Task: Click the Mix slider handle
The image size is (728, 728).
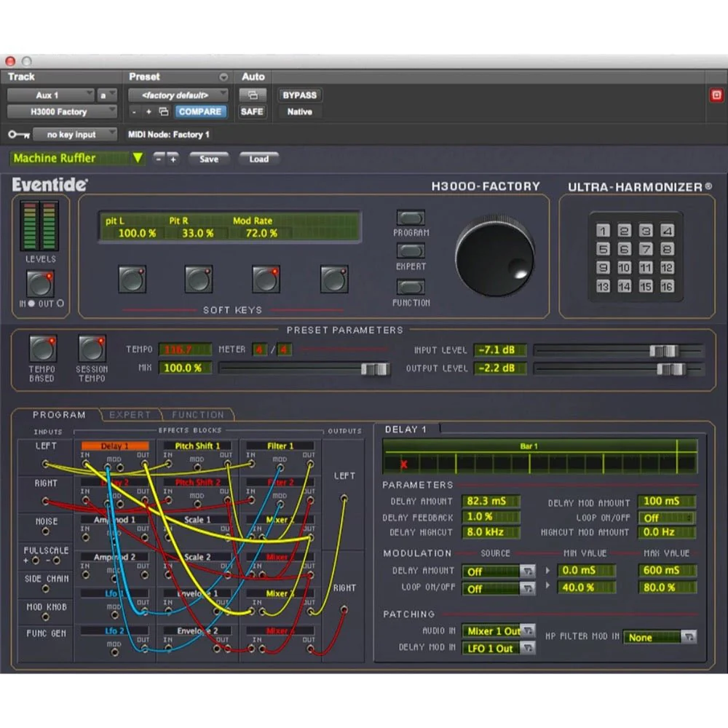Action: coord(375,369)
